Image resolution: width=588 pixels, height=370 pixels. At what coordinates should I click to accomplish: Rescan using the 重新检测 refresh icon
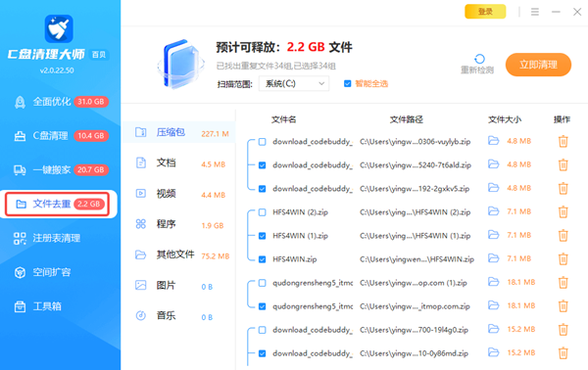(x=479, y=59)
